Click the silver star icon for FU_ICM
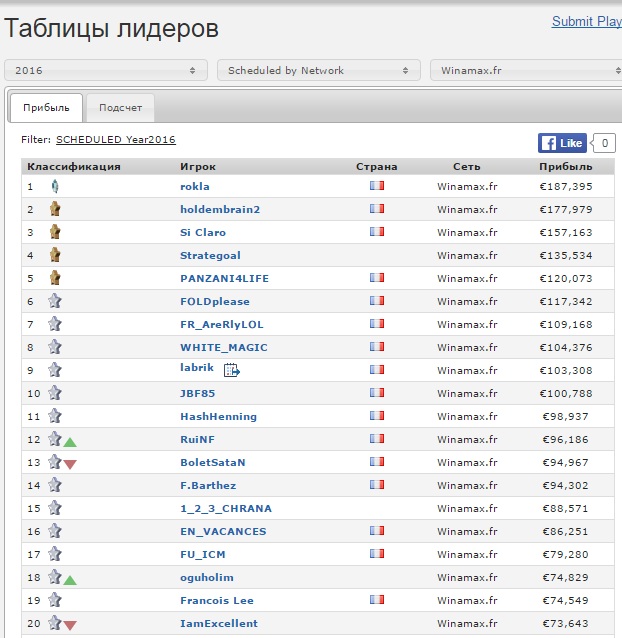The height and width of the screenshot is (638, 622). [x=55, y=554]
